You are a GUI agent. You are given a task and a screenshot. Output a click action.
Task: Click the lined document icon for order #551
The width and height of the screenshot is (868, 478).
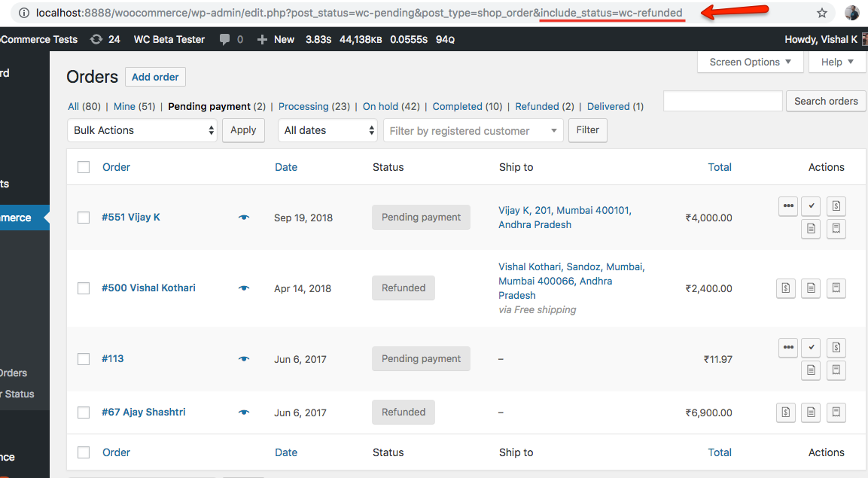(x=811, y=229)
